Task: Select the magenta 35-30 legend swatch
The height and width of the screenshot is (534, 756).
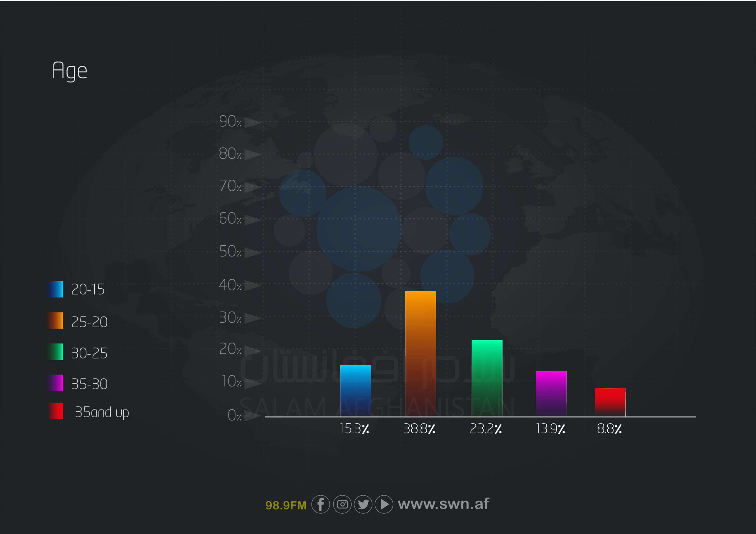Action: pos(55,383)
